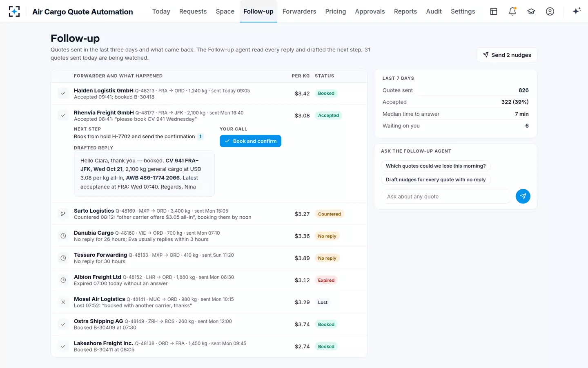
Task: Click the clock icon on Albion Freight row
Action: click(x=63, y=280)
